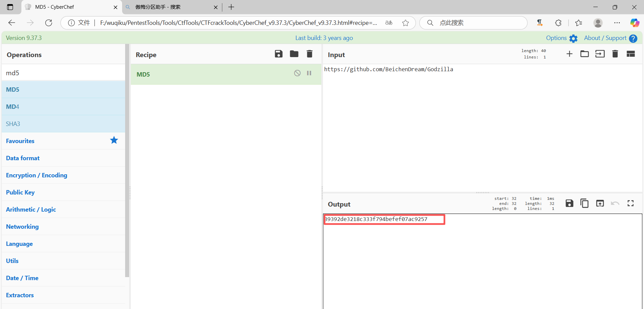Expand Encryption / Encoding category
Viewport: 644px width, 309px height.
click(x=63, y=175)
